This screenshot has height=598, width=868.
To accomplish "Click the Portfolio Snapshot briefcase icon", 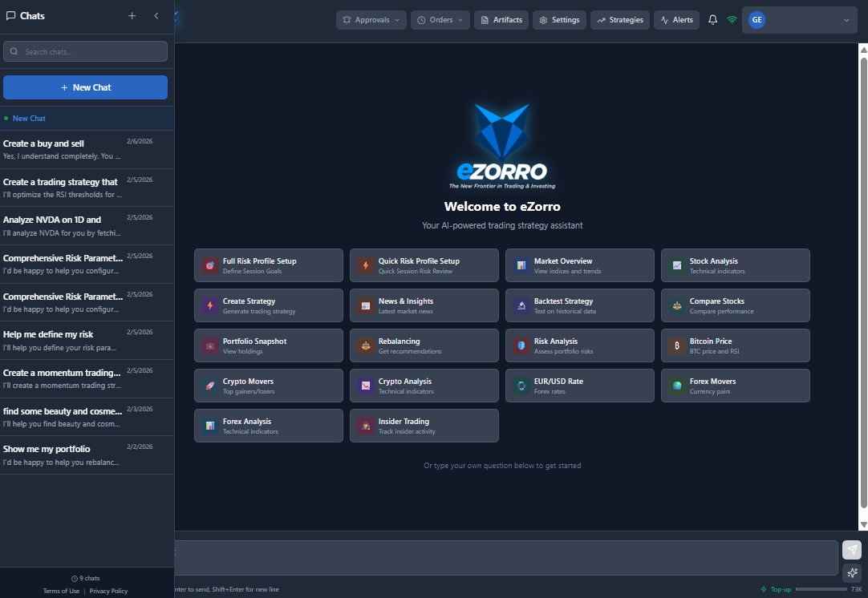I will click(x=210, y=345).
